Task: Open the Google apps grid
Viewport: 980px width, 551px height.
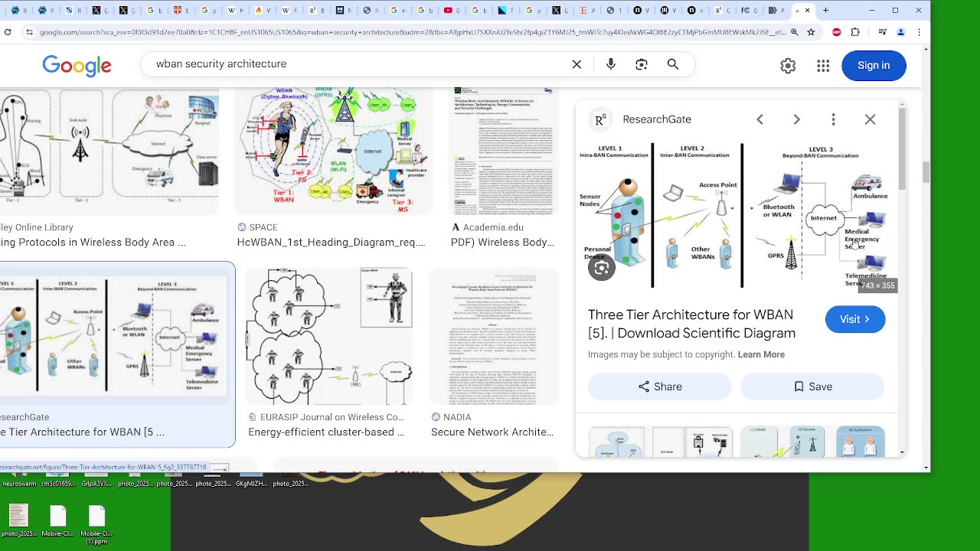Action: click(823, 66)
